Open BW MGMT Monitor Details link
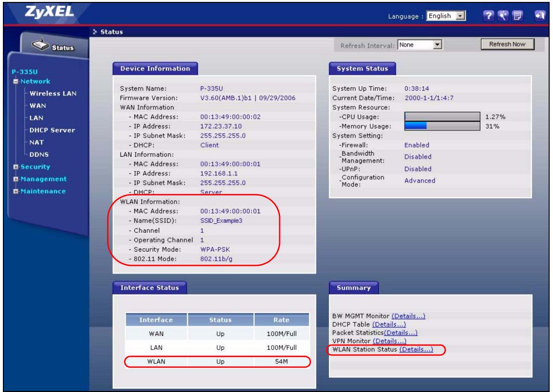Viewport: 553px width, 392px height. (x=409, y=316)
